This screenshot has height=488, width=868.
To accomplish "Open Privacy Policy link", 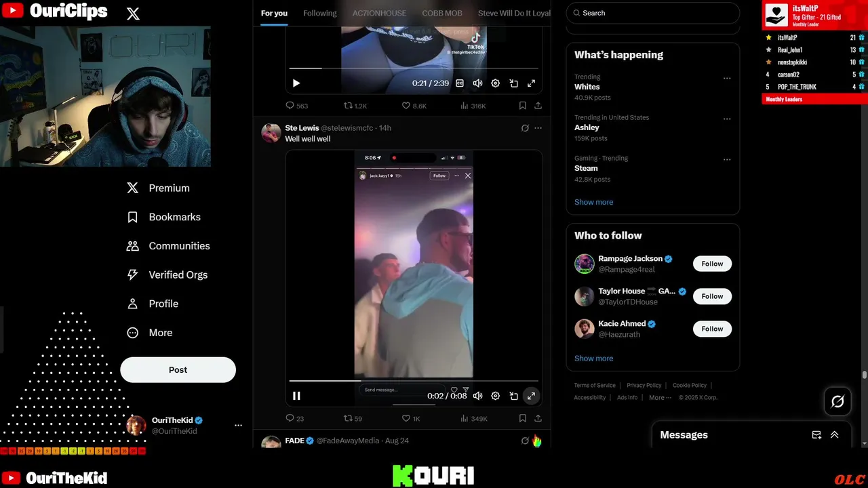I will 644,386.
